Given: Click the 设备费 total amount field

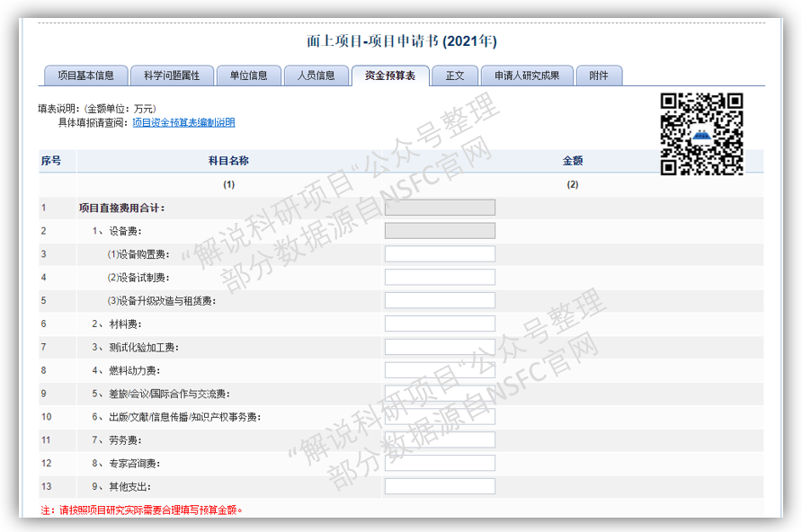Looking at the screenshot, I should [x=440, y=231].
